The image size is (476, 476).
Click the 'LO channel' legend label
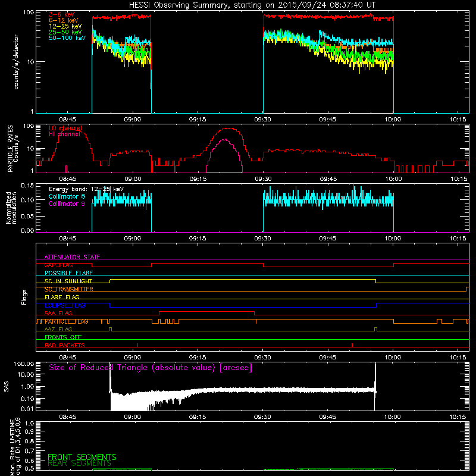(65, 128)
